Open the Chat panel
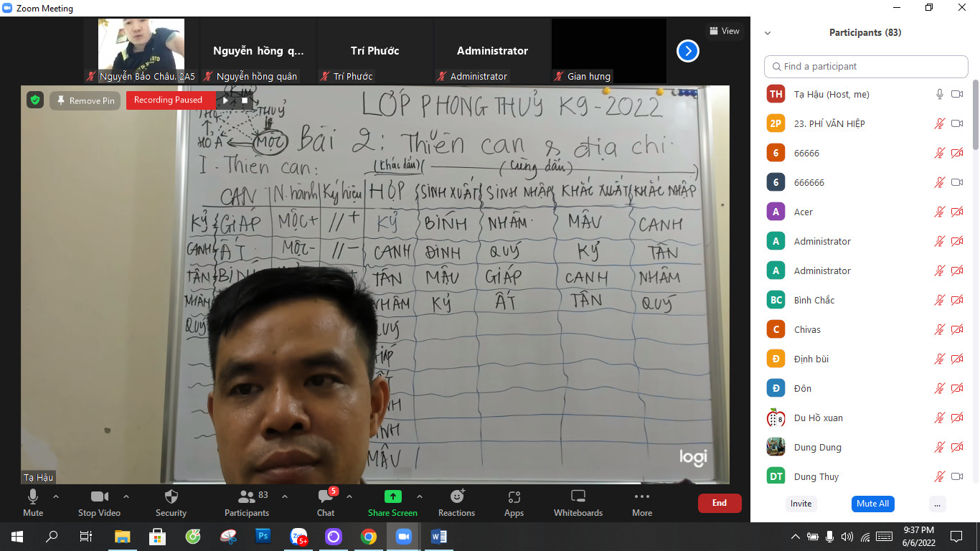980x551 pixels. [x=325, y=502]
